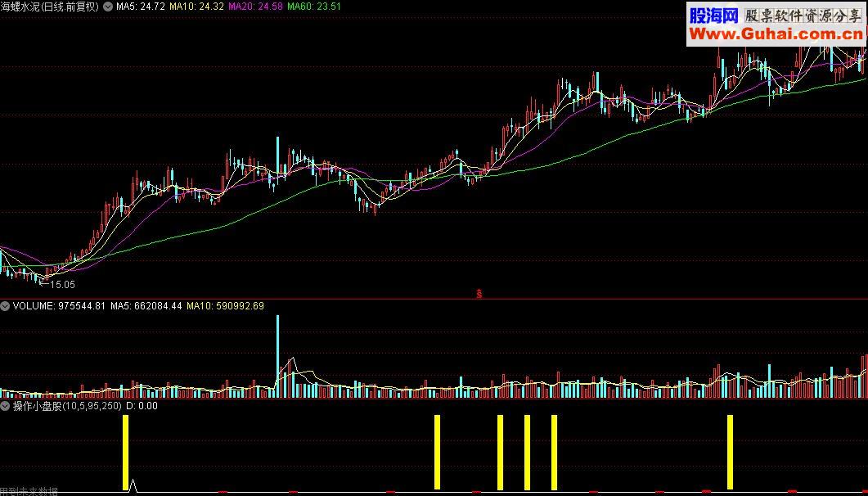Click the 海螺水泥(日线.前复权) chart title
Image resolution: width=868 pixels, height=496 pixels.
tap(50, 7)
